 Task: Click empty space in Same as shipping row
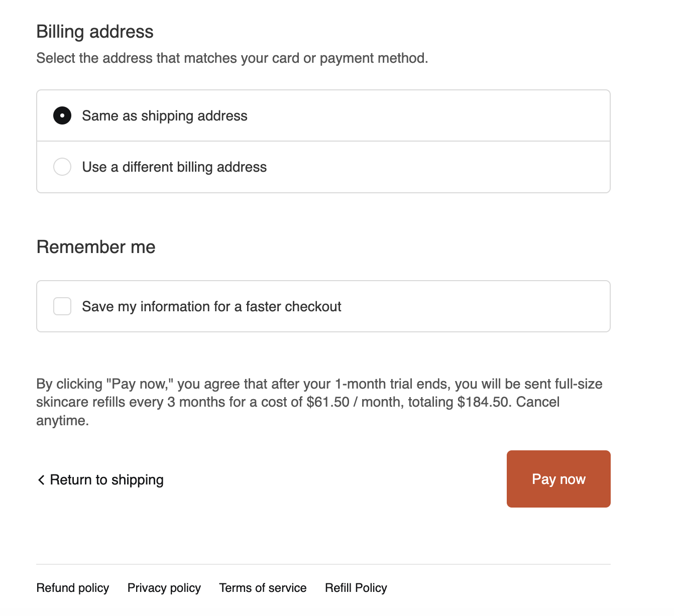tap(427, 115)
